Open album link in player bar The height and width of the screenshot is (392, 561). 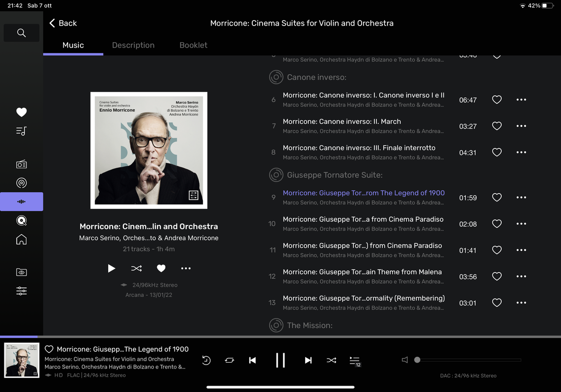pyautogui.click(x=109, y=359)
